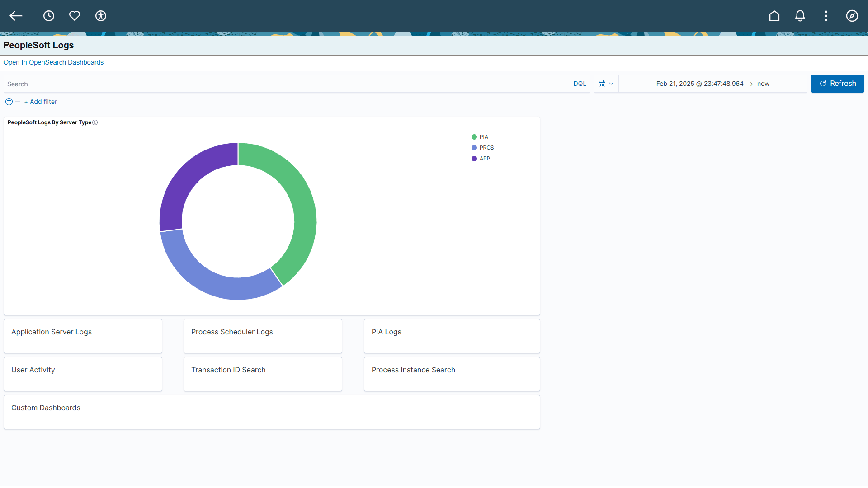Toggle PIA series in legend
Image resolution: width=868 pixels, height=488 pixels.
click(484, 137)
